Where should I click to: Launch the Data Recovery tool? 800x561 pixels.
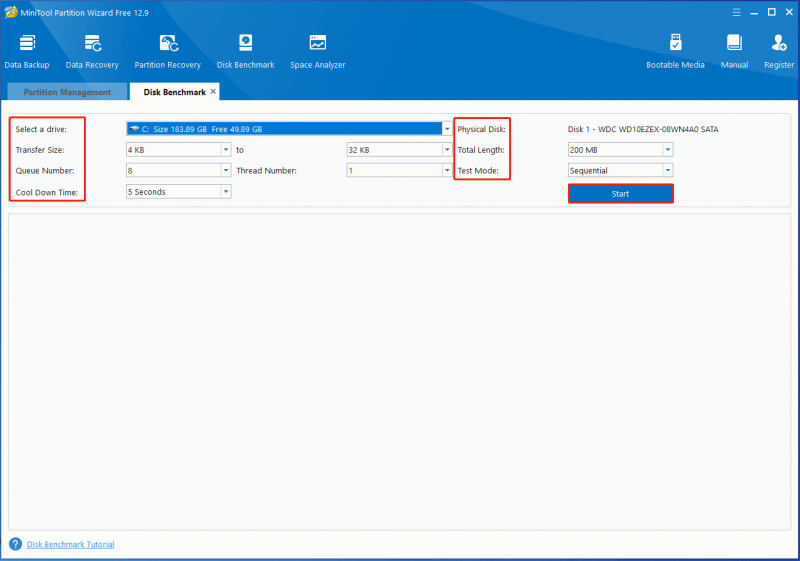(x=92, y=52)
